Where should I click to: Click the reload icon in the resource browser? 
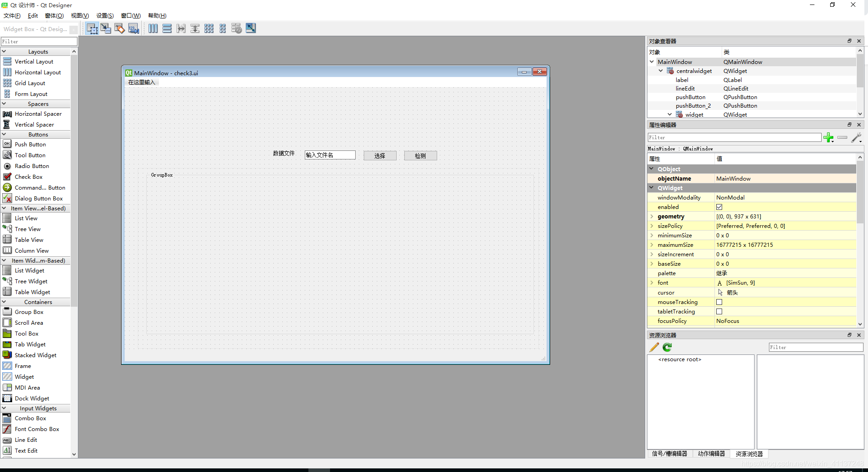667,347
